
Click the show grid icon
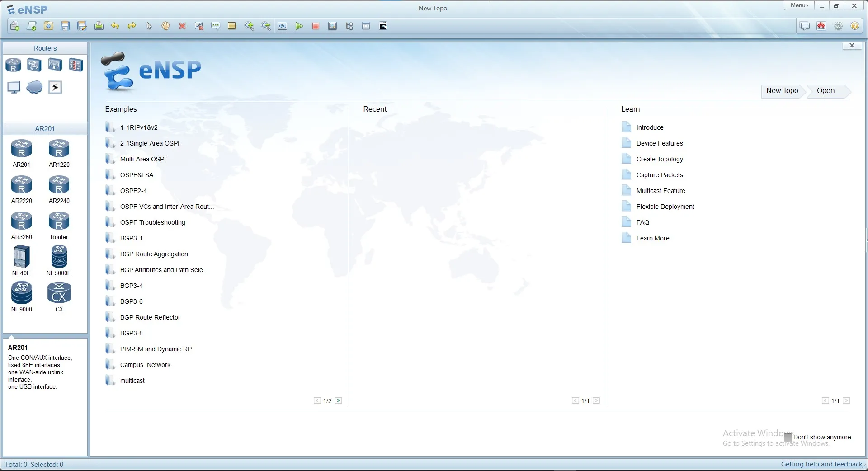point(366,26)
